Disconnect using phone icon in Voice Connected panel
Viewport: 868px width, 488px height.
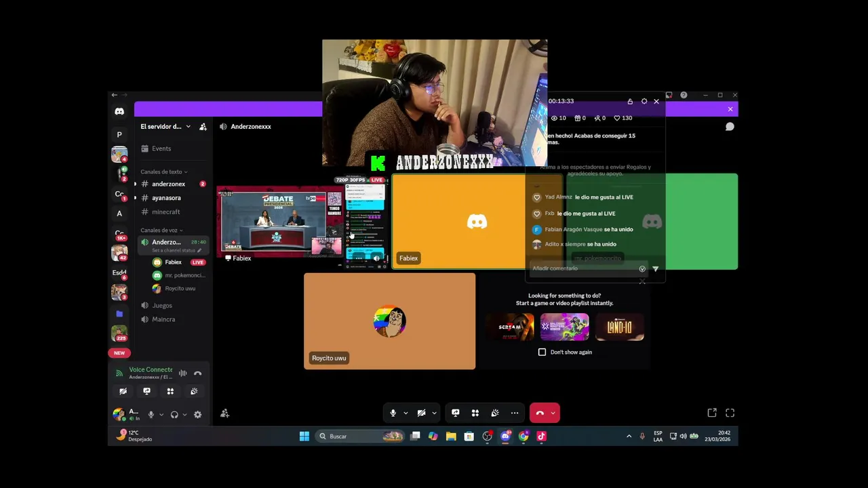coord(197,373)
